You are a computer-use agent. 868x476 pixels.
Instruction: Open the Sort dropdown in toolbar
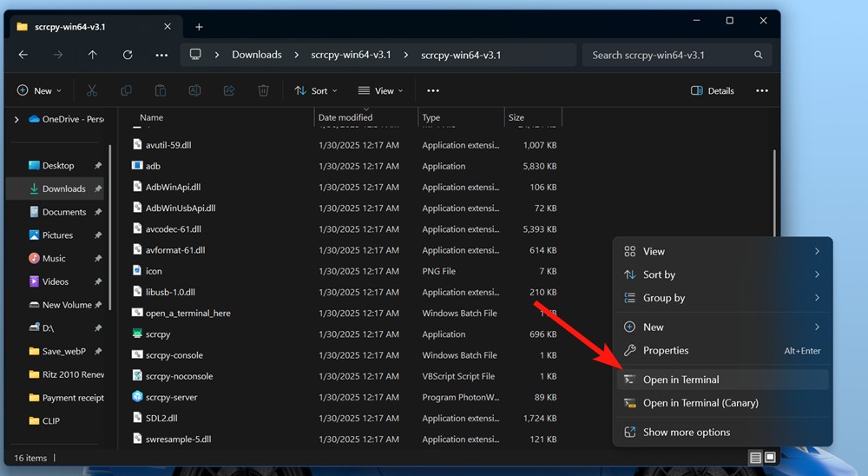(316, 90)
